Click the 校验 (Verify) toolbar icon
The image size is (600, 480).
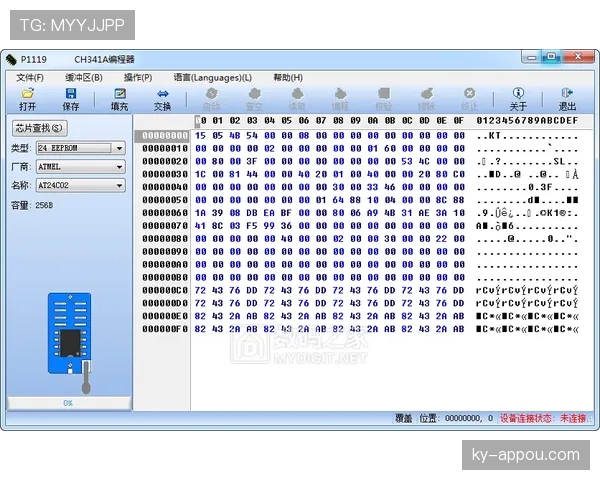pos(383,98)
